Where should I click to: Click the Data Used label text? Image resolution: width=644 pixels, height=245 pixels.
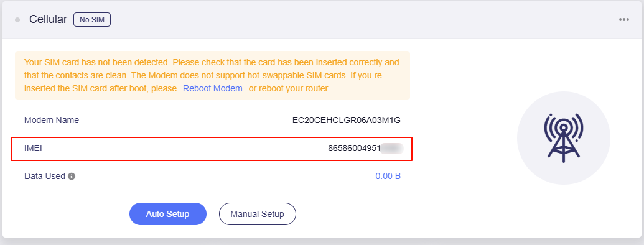click(x=45, y=177)
